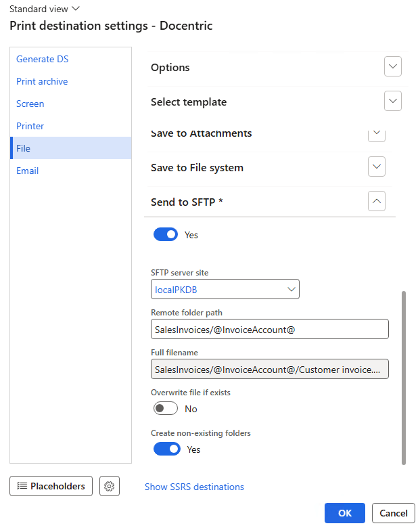Open the Standard view dropdown
The width and height of the screenshot is (420, 530).
click(x=44, y=8)
